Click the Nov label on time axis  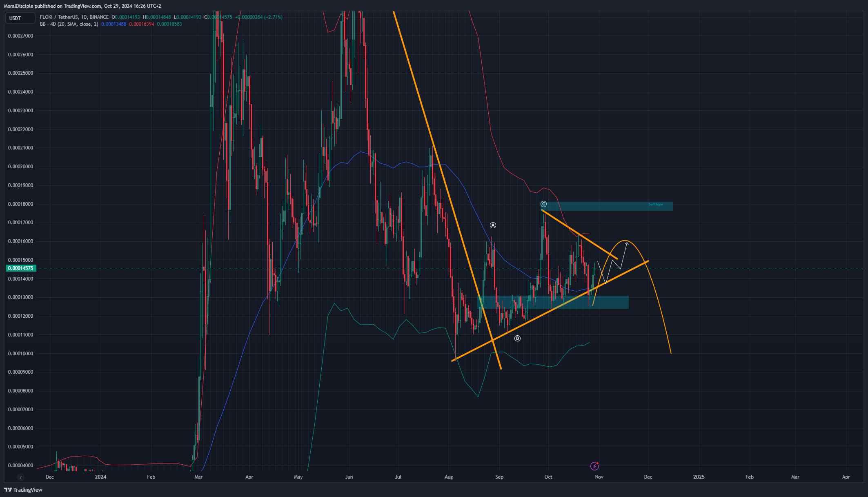[599, 477]
